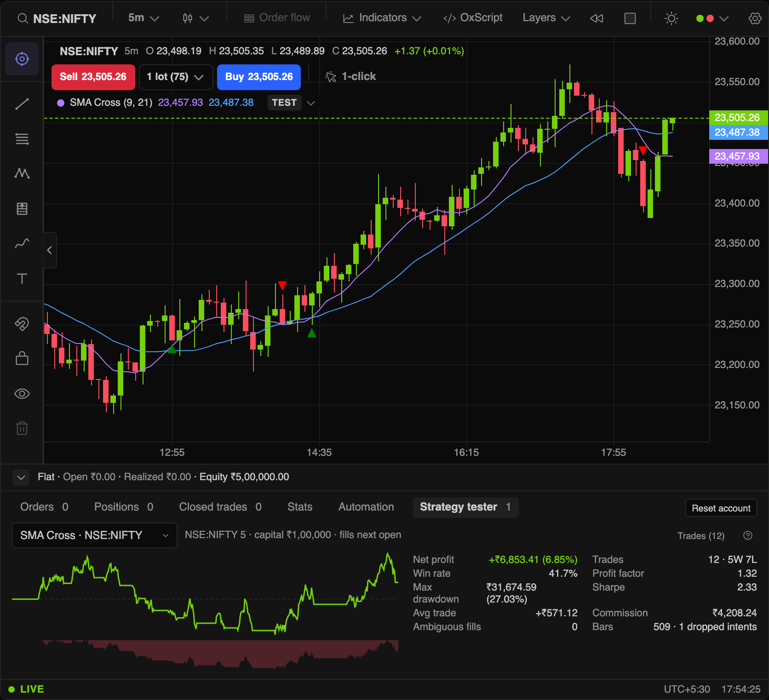
Task: Click the Reset account button
Action: point(721,508)
